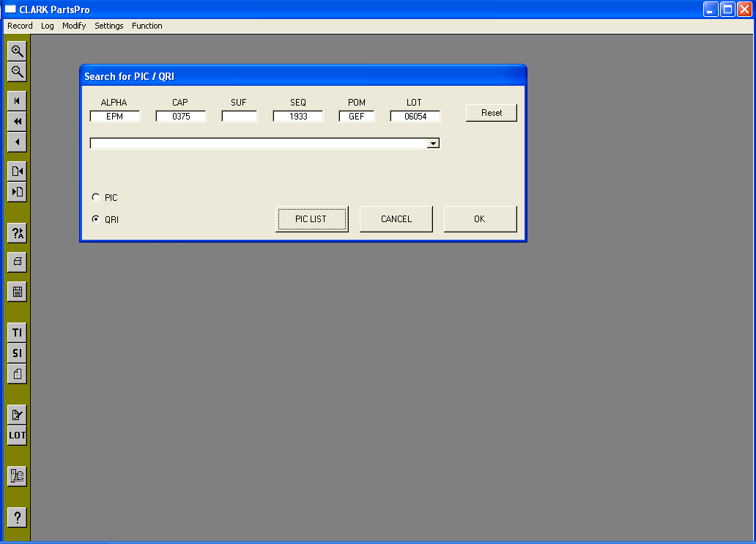
Task: Click the PIC LIST button
Action: click(x=311, y=219)
